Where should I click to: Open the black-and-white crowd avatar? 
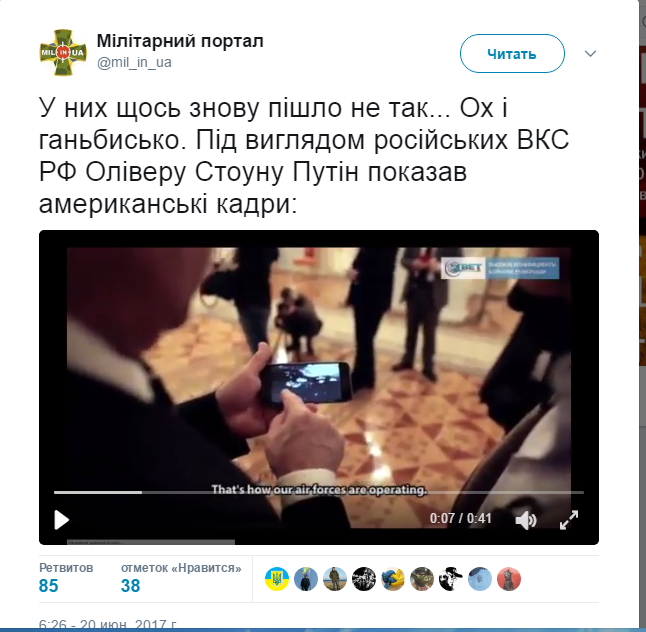[x=364, y=579]
